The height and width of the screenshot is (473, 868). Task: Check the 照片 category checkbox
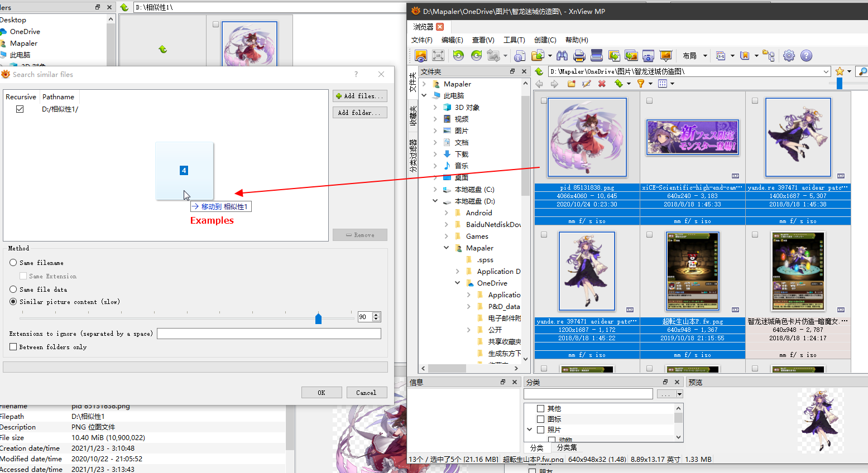point(540,429)
